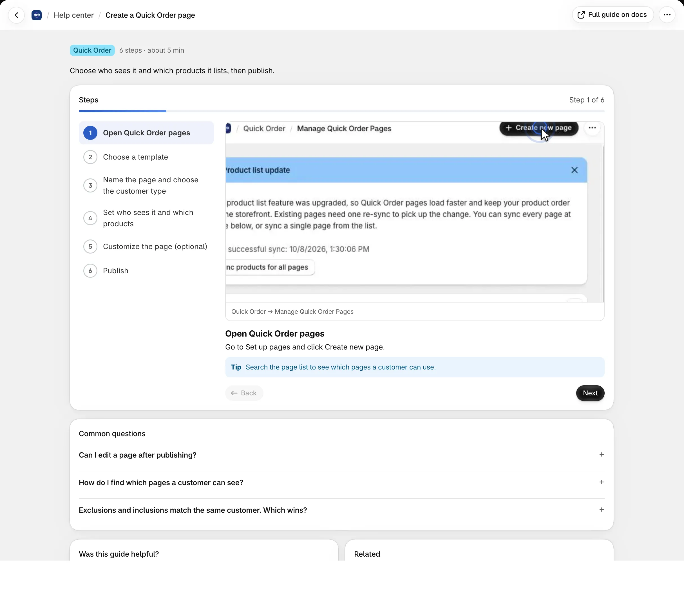Go to the Help center breadcrumb
This screenshot has height=616, width=684.
pos(73,15)
